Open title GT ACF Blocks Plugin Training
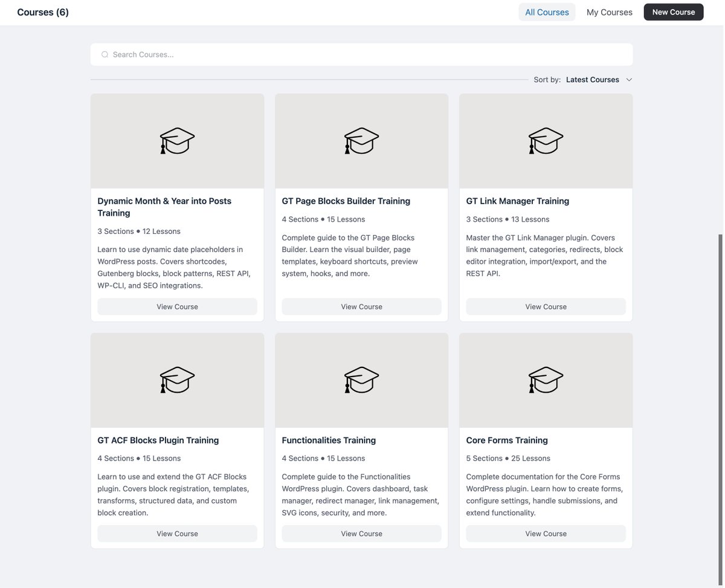725x588 pixels. pos(158,441)
